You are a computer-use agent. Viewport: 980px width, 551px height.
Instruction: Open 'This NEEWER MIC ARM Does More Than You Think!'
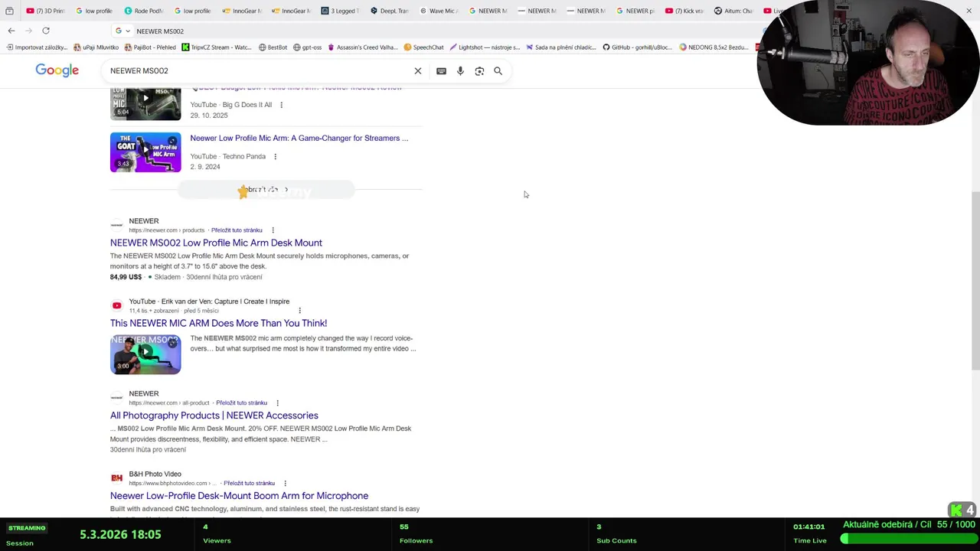click(x=218, y=323)
